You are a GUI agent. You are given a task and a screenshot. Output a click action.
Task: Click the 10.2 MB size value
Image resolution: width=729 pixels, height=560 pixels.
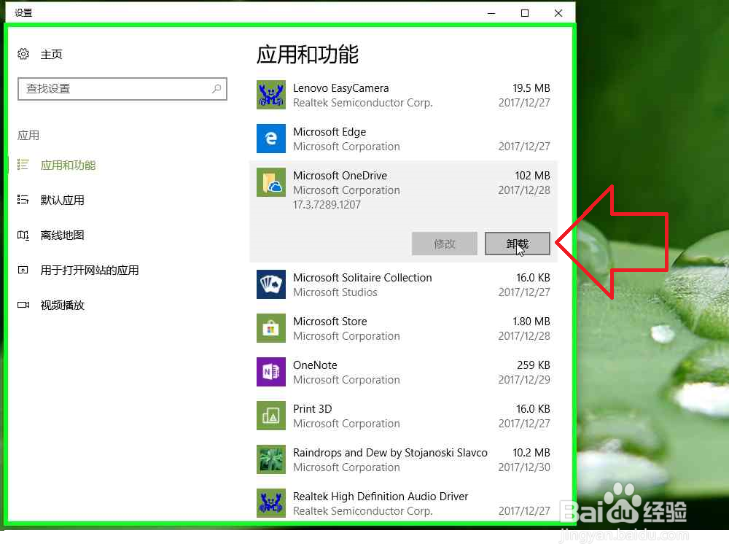coord(531,453)
